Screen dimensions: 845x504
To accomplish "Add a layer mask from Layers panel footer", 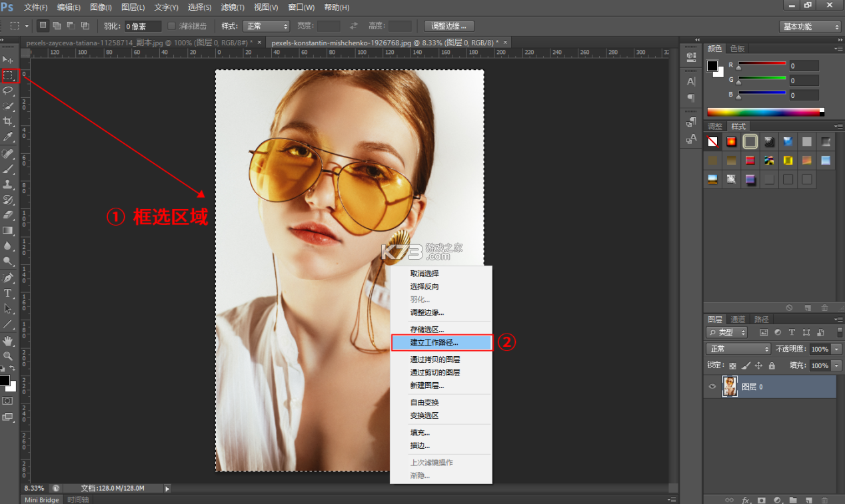I will click(761, 499).
